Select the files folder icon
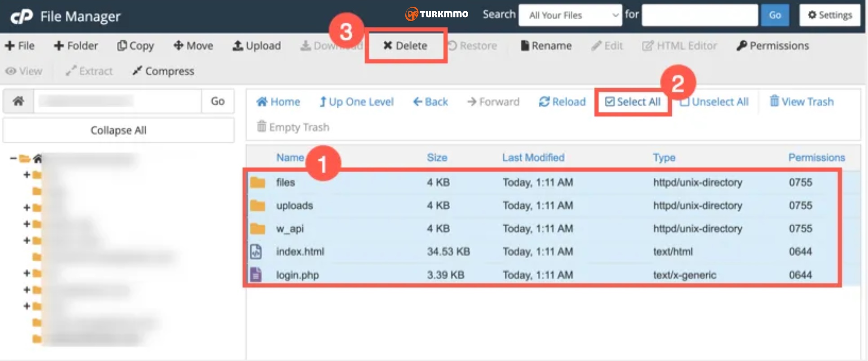 click(257, 182)
